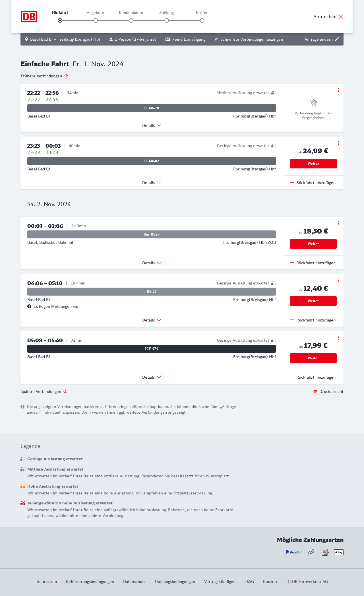364x596 pixels.
Task: Show Frühere Verbindungen
Action: coord(44,76)
